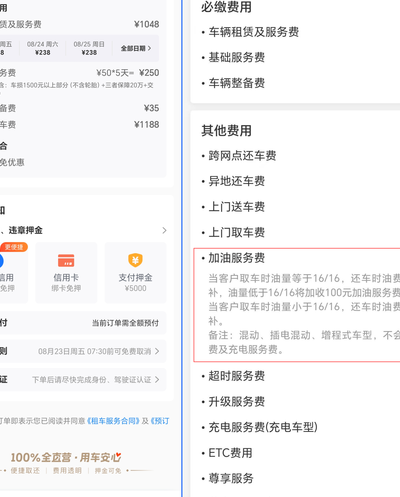Click the 加油服务费 fee item
Image resolution: width=400 pixels, height=497 pixels.
(x=237, y=258)
